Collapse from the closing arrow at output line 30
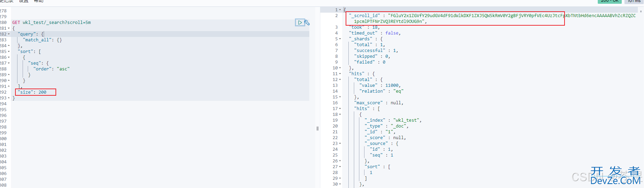This screenshot has height=188, width=644. tap(340, 184)
